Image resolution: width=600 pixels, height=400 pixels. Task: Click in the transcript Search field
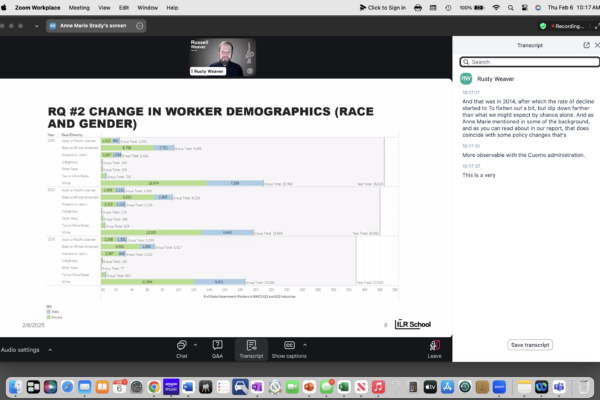tap(525, 62)
